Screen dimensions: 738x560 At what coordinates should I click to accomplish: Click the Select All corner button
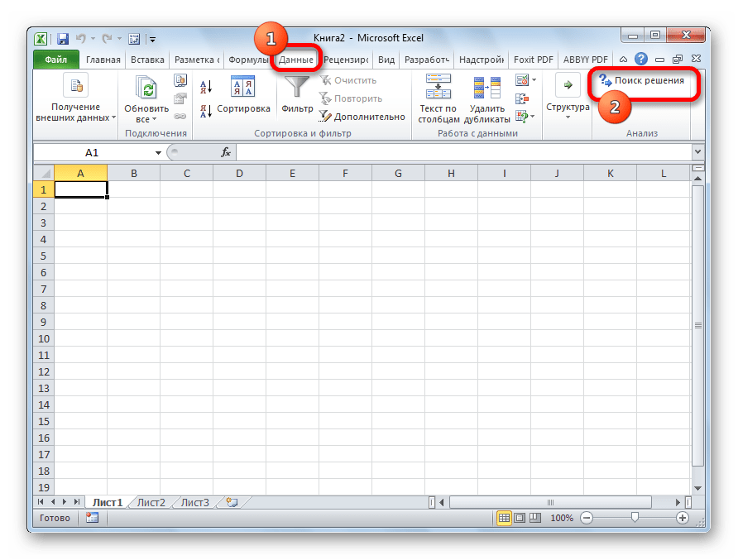coord(44,173)
